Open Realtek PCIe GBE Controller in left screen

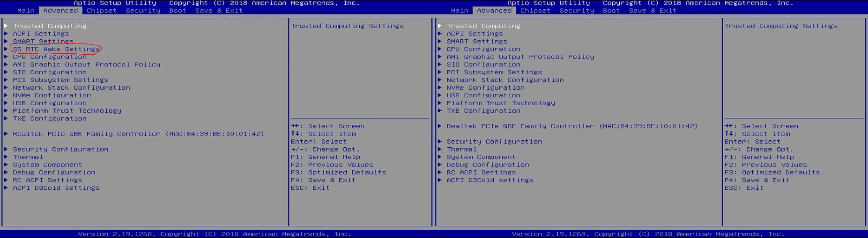[138, 134]
